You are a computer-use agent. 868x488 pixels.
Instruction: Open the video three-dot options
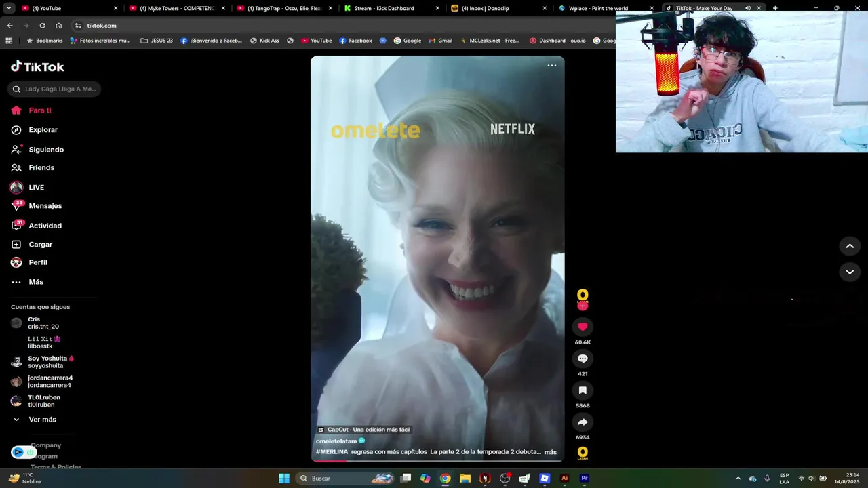(552, 66)
